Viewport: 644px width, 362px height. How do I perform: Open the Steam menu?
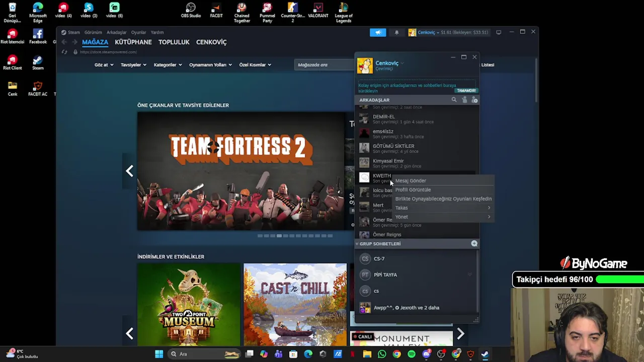(x=74, y=32)
